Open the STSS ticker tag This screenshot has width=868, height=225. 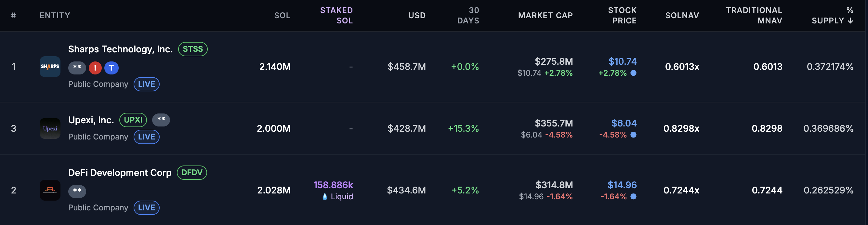[x=193, y=49]
